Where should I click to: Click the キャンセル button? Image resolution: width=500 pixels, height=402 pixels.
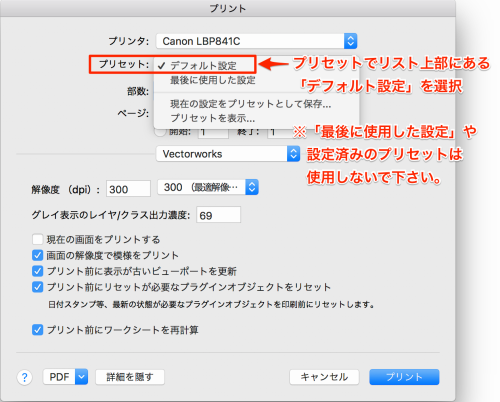324,377
